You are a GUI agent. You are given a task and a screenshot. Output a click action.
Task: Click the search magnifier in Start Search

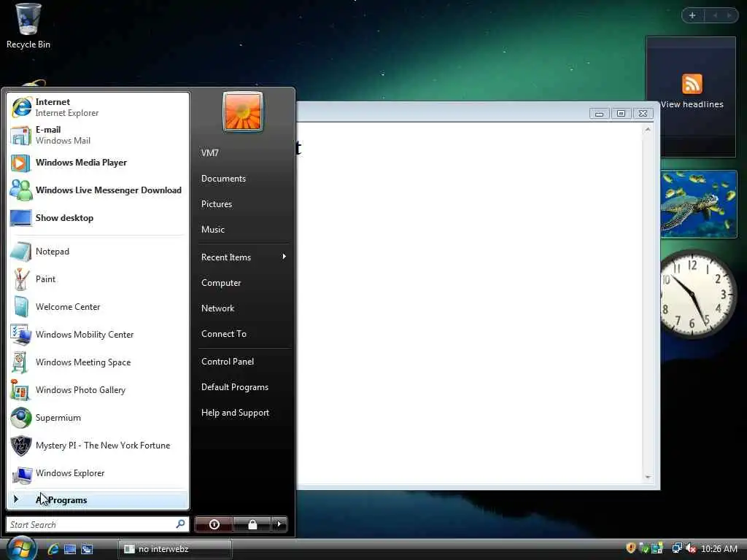point(180,524)
